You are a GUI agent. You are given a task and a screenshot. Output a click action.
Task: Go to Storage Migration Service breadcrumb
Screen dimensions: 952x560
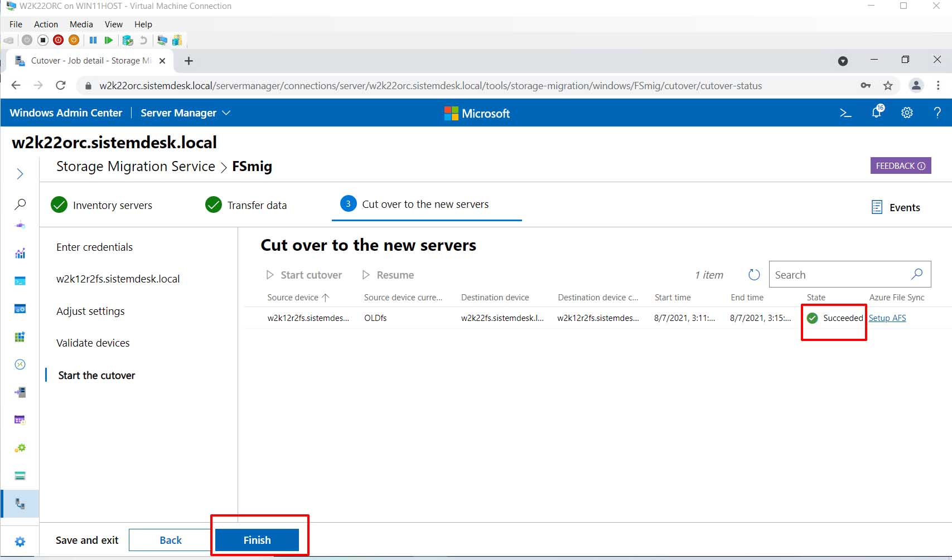[136, 166]
